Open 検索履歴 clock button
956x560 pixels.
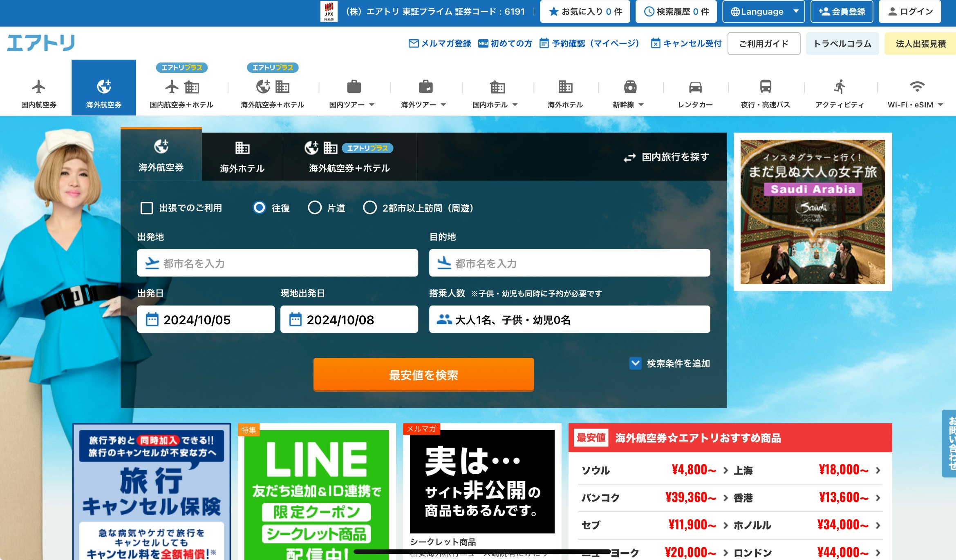pos(676,11)
